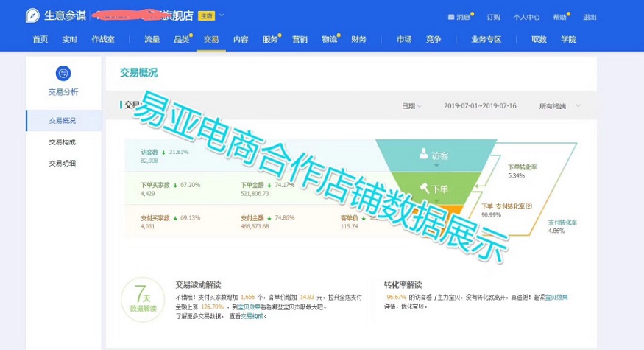Image resolution: width=644 pixels, height=350 pixels.
Task: Open the 日期 dropdown
Action: (411, 106)
